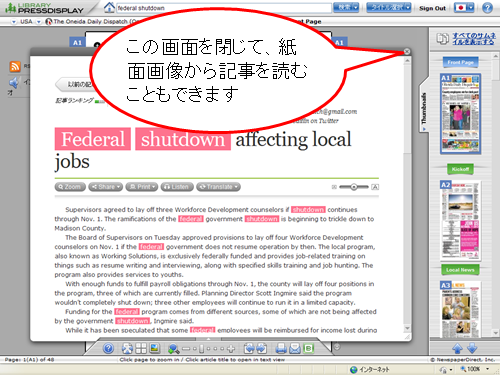Image resolution: width=500 pixels, height=375 pixels.
Task: Click the page zoom slider handle
Action: (x=201, y=349)
